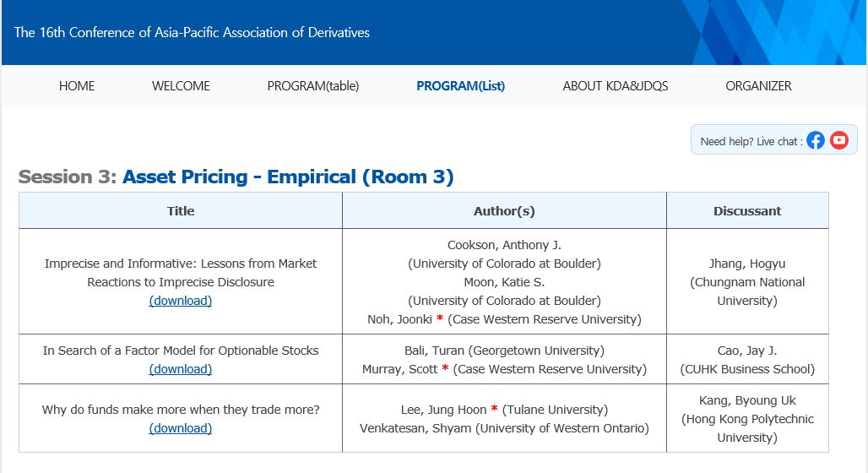Select the PROGRAM(List) menu item
The width and height of the screenshot is (868, 473).
coord(460,86)
